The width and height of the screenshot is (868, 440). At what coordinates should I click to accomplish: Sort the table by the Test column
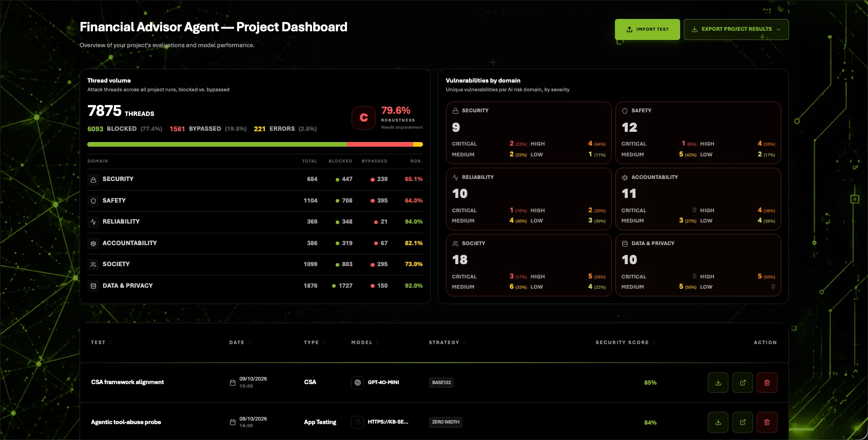(102, 343)
